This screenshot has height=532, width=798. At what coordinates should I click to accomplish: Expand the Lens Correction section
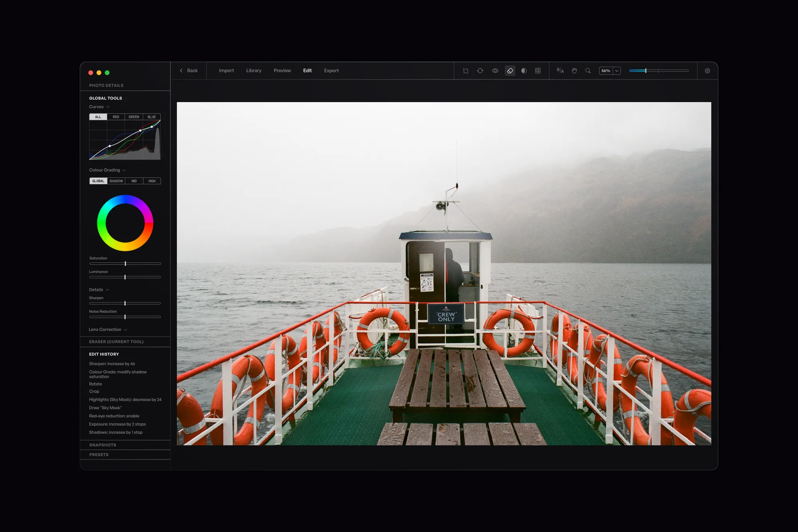(x=125, y=330)
